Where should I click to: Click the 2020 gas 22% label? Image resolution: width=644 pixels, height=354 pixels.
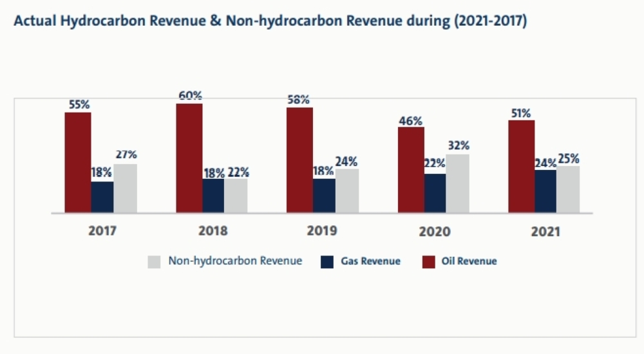pyautogui.click(x=435, y=163)
